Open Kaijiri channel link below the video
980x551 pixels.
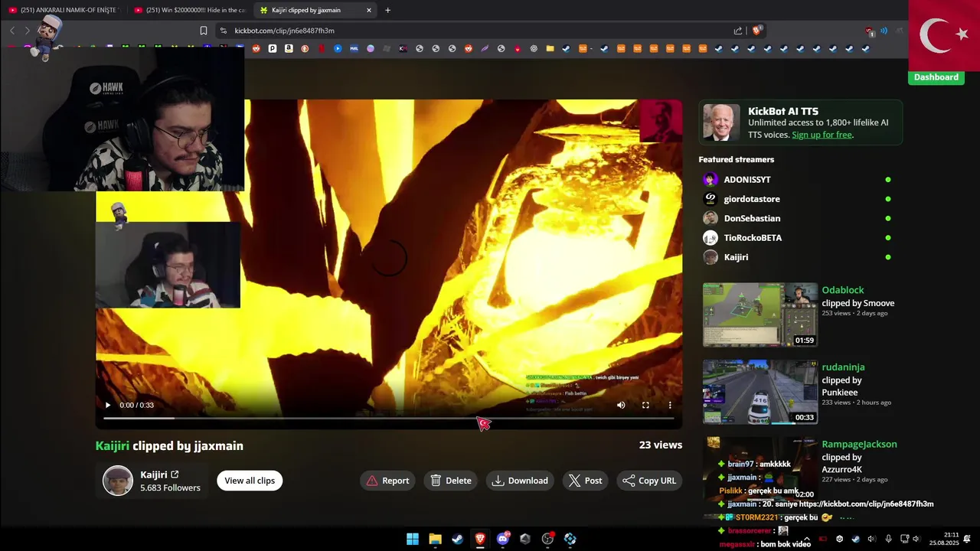[x=159, y=474]
